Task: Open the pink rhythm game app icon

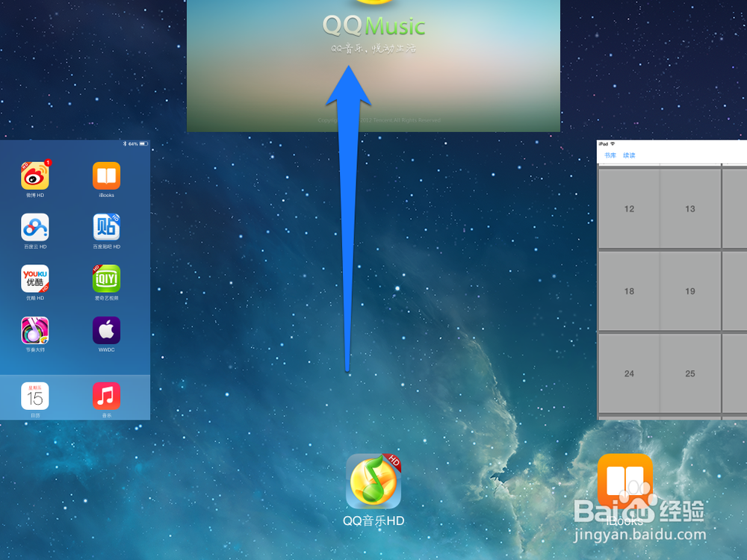Action: [35, 331]
